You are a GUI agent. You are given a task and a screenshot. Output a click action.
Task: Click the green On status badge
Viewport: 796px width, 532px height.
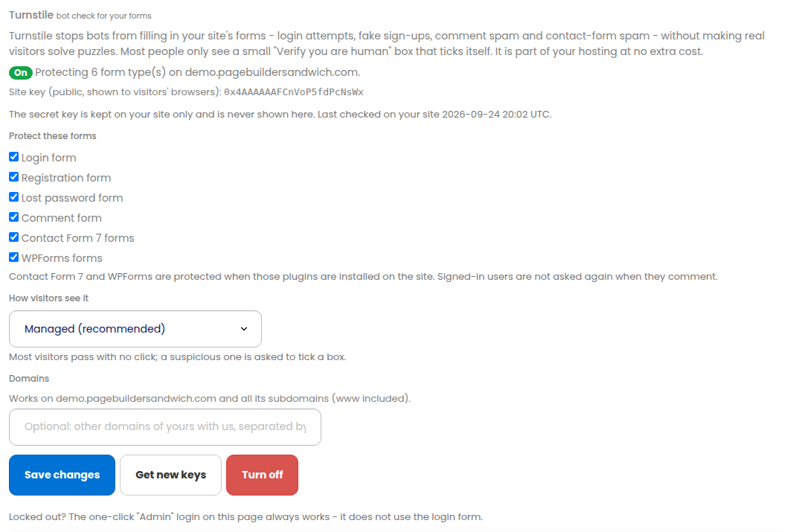point(21,73)
